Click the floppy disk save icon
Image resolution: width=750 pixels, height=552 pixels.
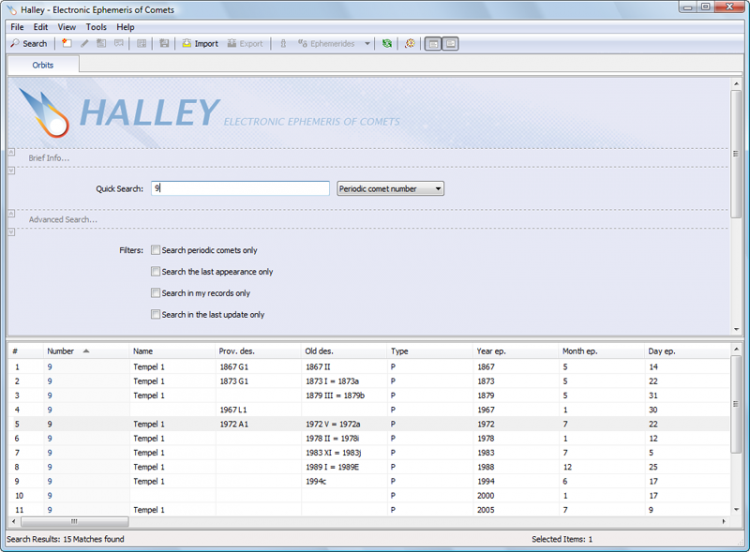[164, 44]
